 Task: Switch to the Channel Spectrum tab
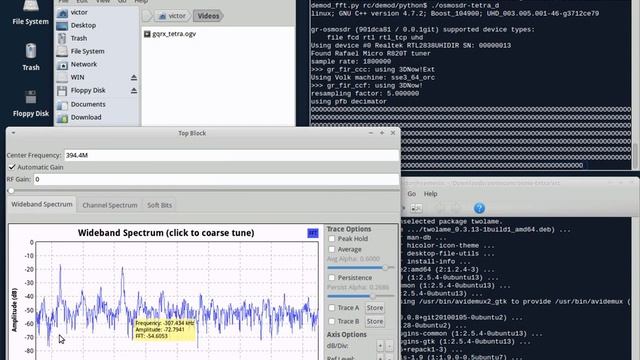pyautogui.click(x=110, y=205)
